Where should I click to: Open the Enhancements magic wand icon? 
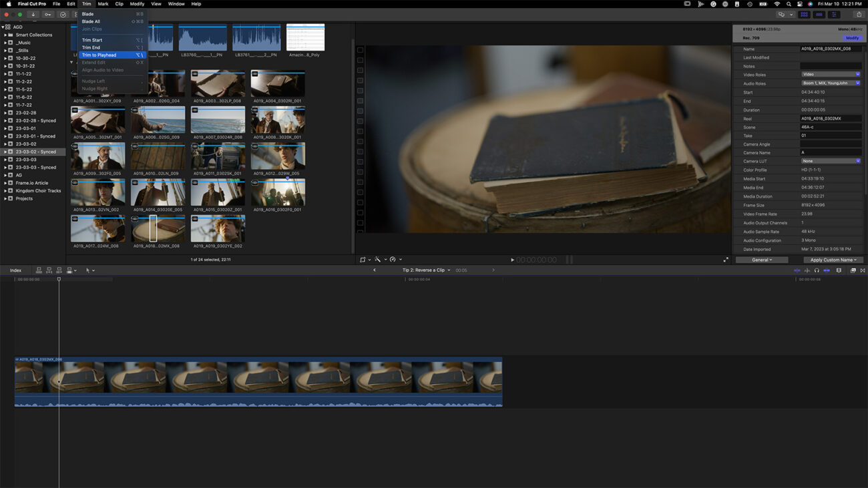378,260
